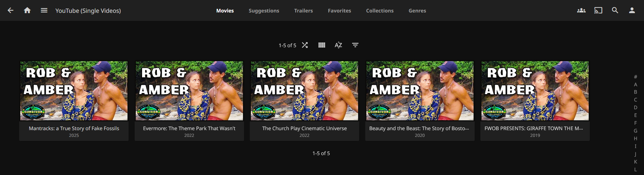The image size is (644, 175).
Task: Open the filter options menu
Action: pos(355,45)
